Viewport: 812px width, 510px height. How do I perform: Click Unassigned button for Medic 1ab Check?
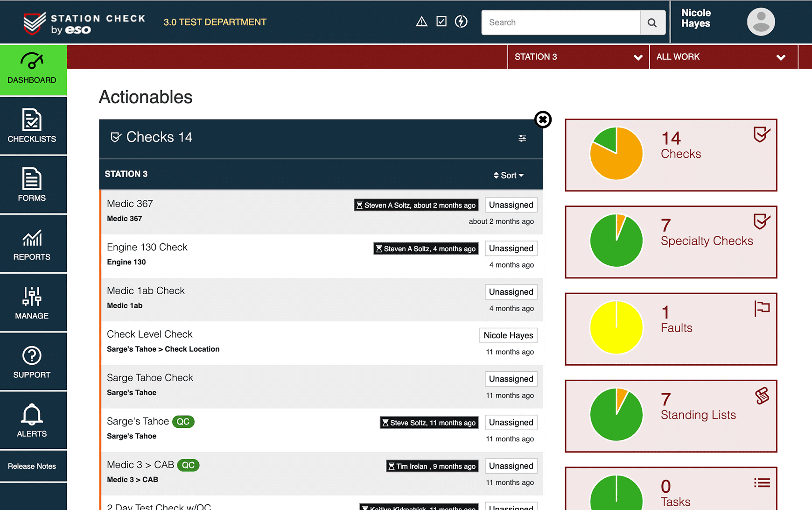point(511,292)
